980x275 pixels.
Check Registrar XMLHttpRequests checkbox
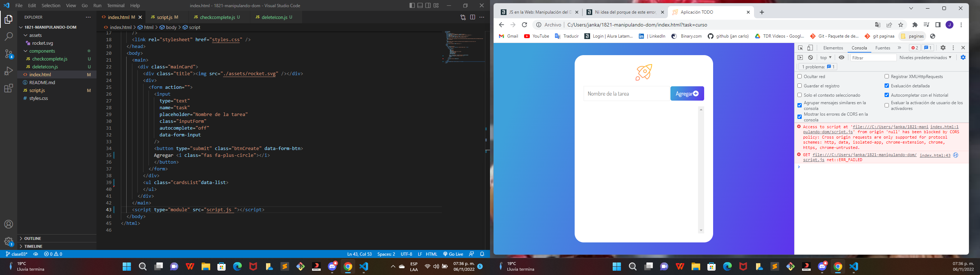(887, 76)
